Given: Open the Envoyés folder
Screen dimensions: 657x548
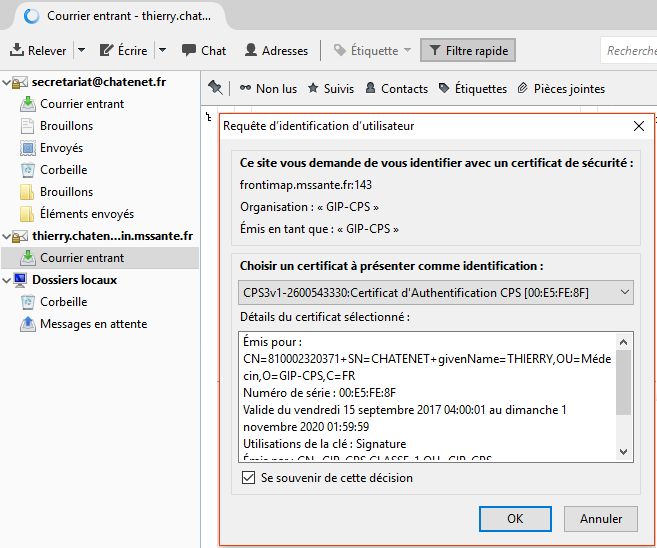Looking at the screenshot, I should [61, 148].
